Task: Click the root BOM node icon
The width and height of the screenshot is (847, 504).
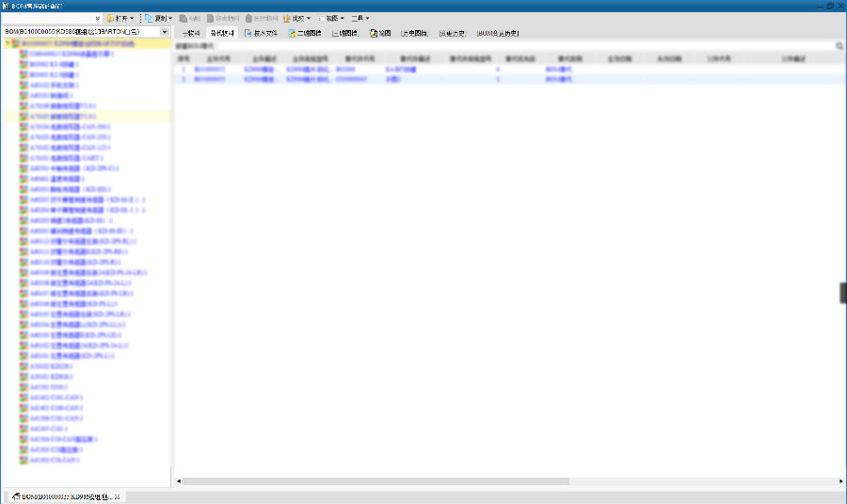Action: click(16, 43)
